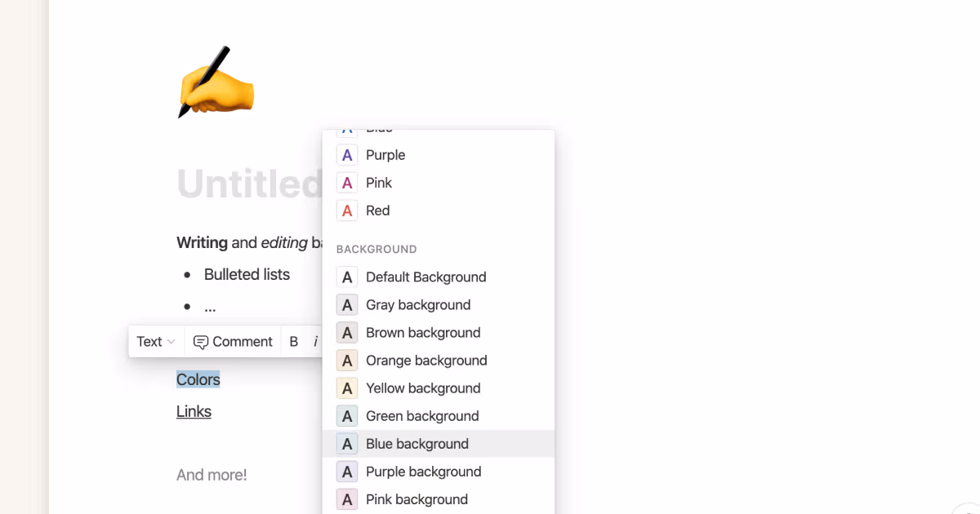Click the A icon next to Green background

click(346, 415)
